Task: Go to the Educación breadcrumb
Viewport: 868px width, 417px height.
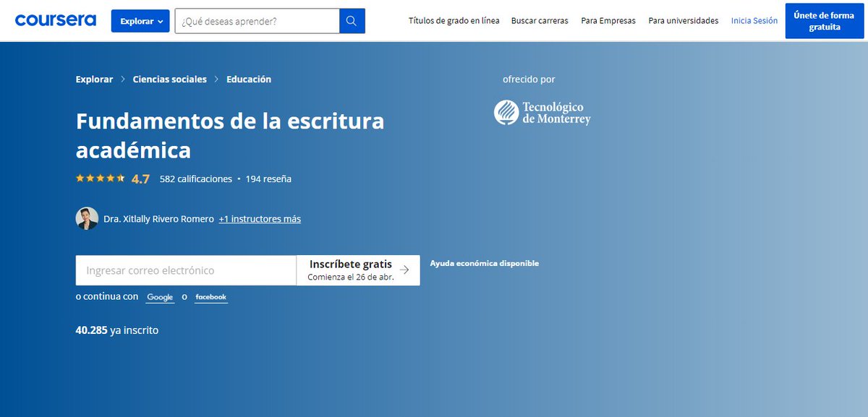Action: (249, 79)
